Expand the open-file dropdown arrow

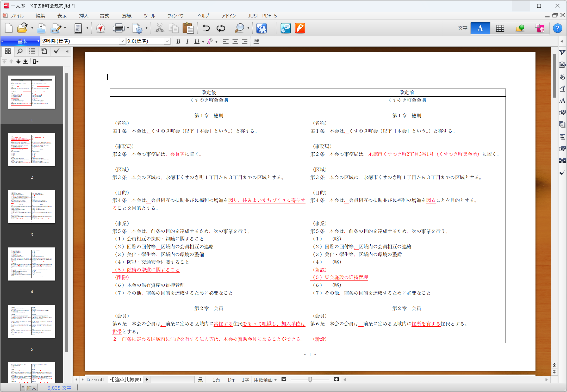point(32,28)
